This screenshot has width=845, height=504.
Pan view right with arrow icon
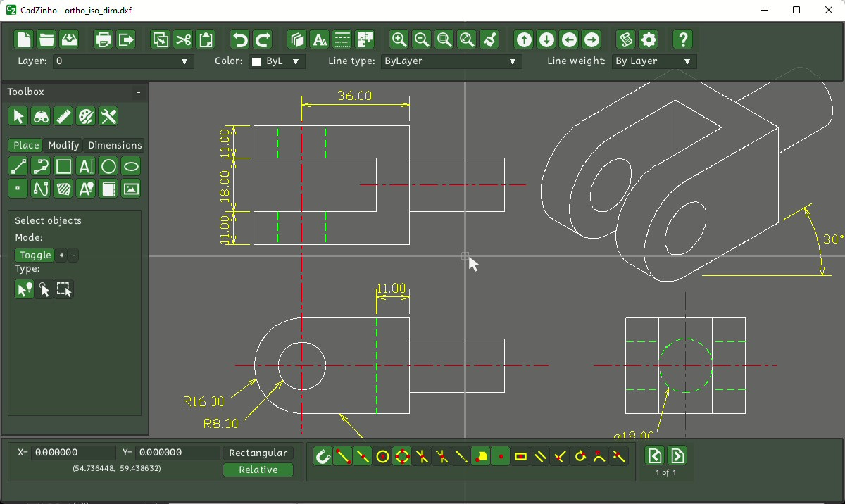[591, 39]
